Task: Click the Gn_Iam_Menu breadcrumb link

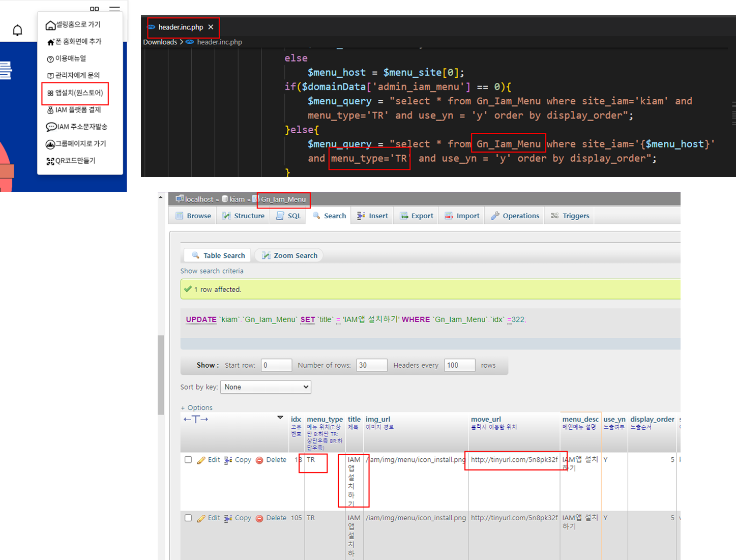Action: 283,199
